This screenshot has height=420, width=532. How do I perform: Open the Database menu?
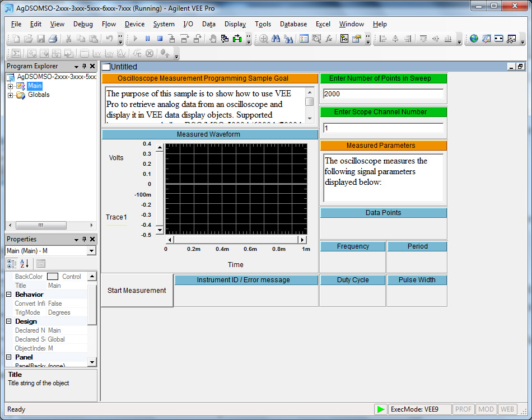point(293,24)
